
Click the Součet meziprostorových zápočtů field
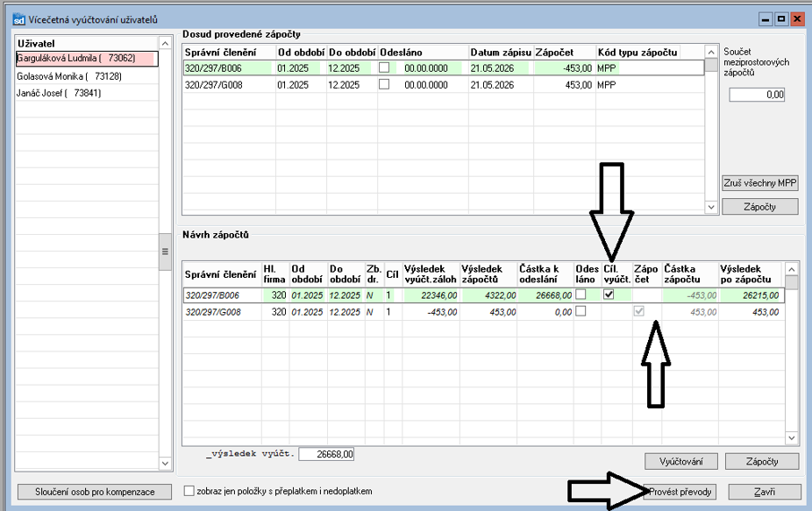757,95
